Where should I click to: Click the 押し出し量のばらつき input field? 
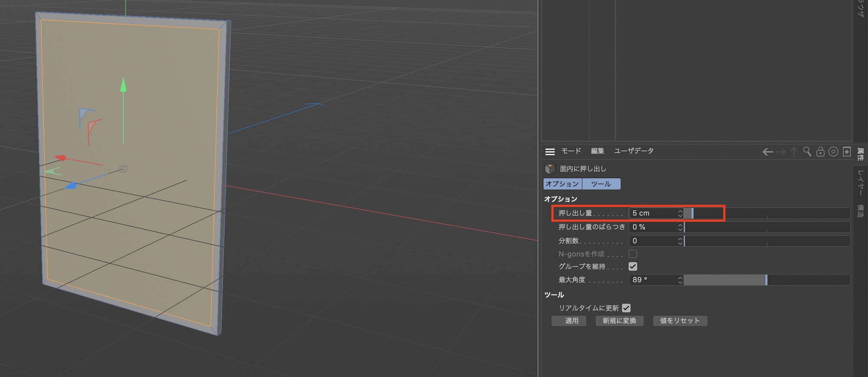pos(653,227)
